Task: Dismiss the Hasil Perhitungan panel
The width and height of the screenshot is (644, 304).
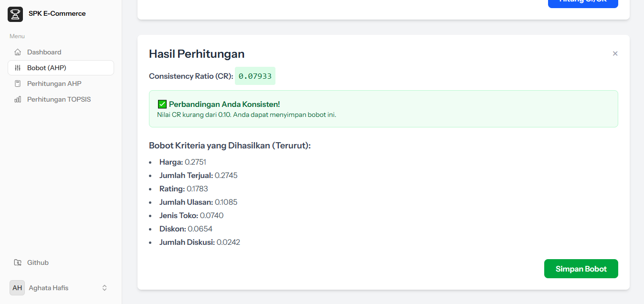Action: point(615,53)
